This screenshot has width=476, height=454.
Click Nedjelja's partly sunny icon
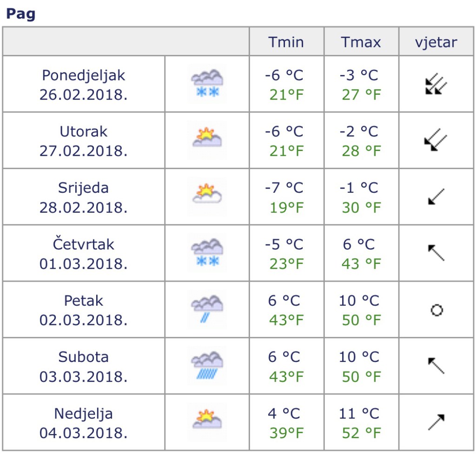point(207,422)
